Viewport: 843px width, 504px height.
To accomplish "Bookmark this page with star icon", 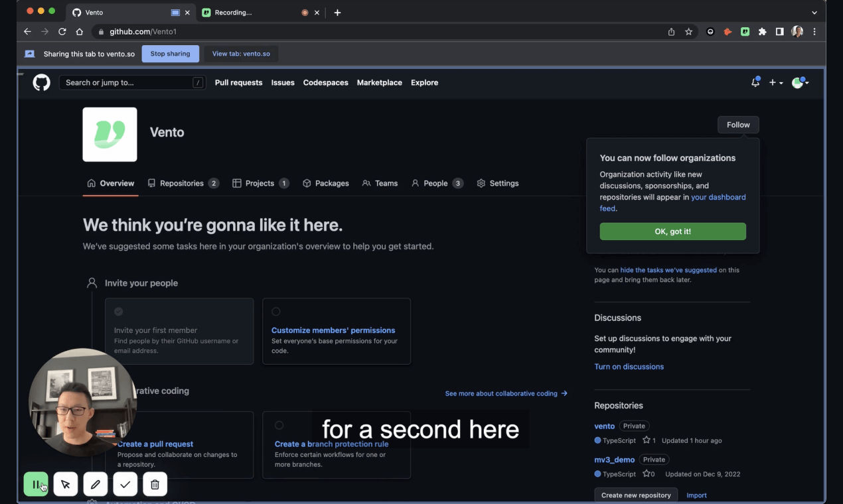I will point(689,31).
